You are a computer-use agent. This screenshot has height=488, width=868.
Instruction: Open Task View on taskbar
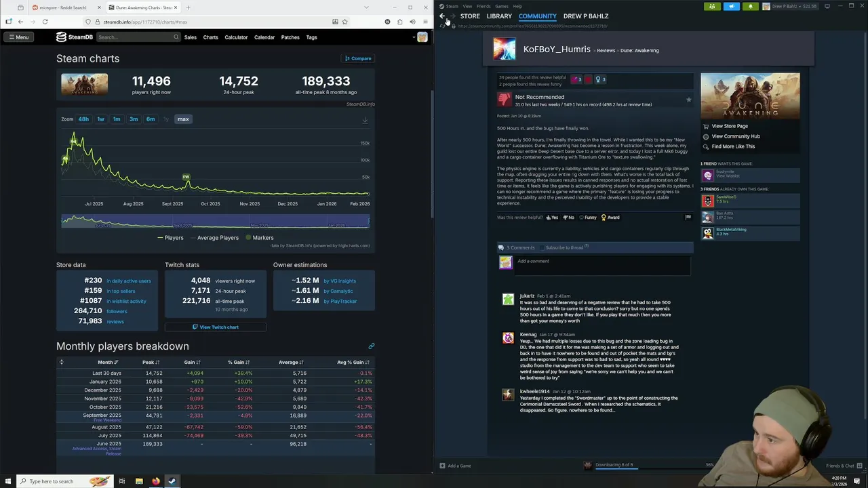pyautogui.click(x=122, y=481)
